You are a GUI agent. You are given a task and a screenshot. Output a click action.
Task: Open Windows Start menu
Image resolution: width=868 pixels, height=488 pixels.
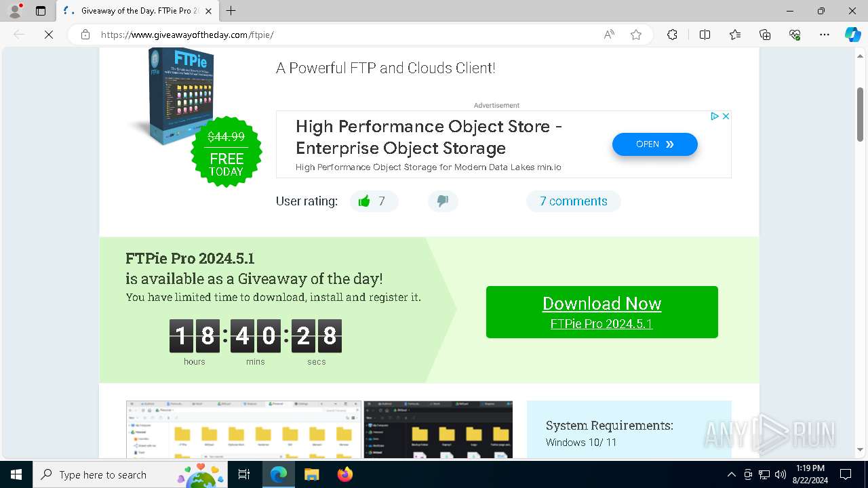tap(16, 474)
